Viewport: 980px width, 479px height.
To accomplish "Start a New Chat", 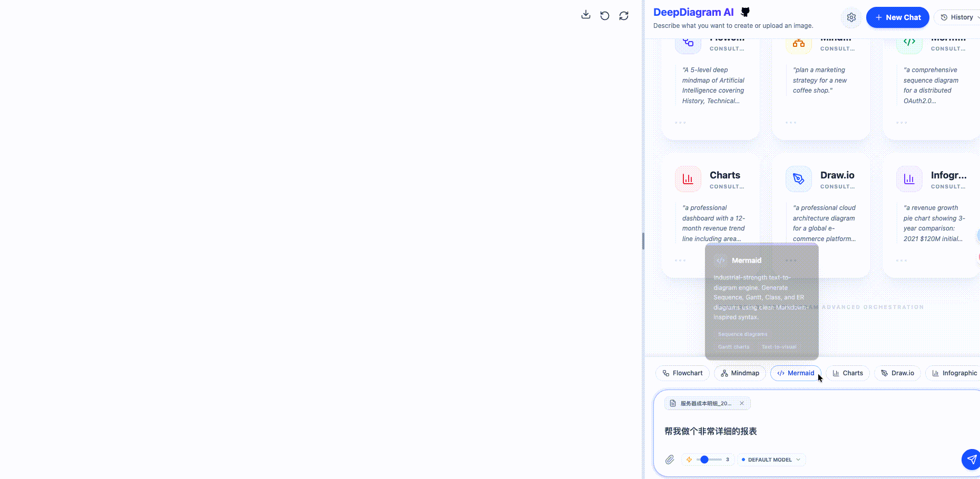I will 897,17.
